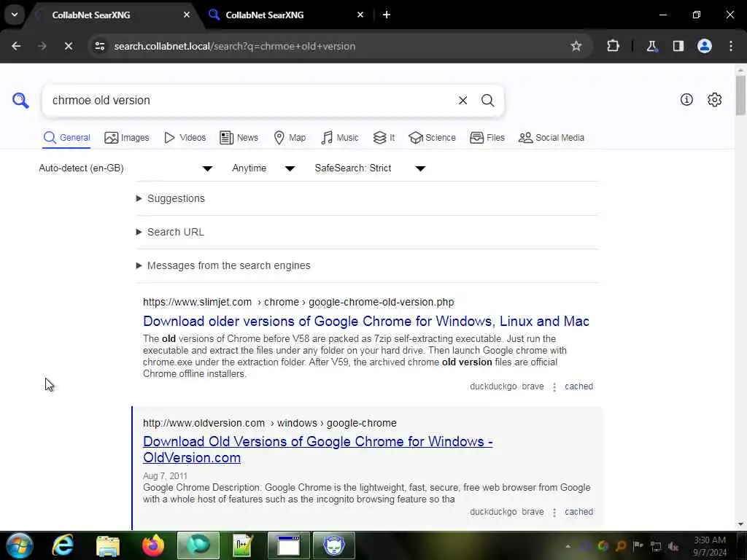Click the slimjet.com result URL
Image resolution: width=747 pixels, height=560 pixels.
(298, 302)
